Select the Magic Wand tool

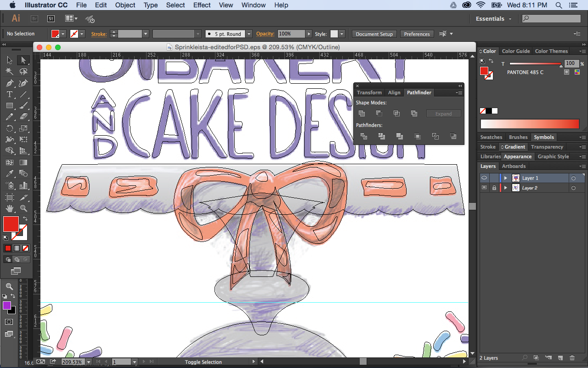coord(9,71)
